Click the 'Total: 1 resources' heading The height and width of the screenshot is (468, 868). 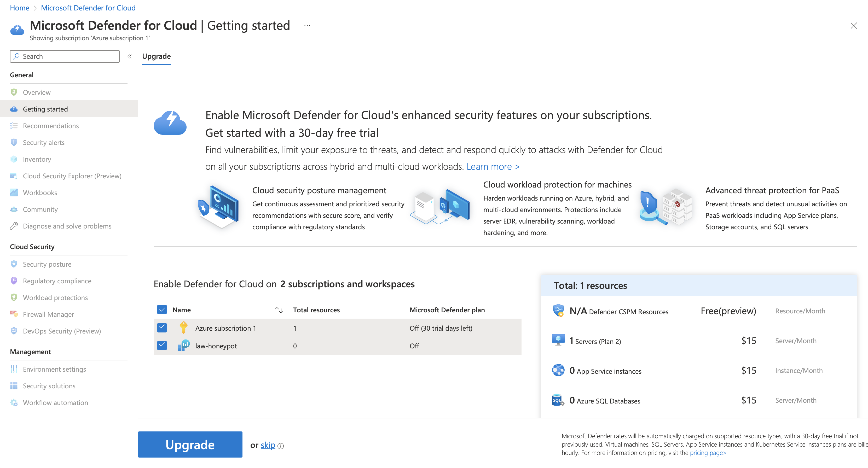coord(590,285)
